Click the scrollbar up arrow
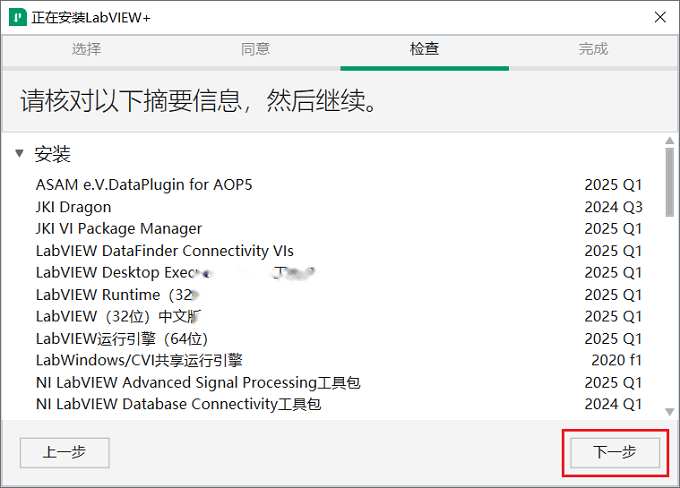This screenshot has height=488, width=680. (670, 140)
